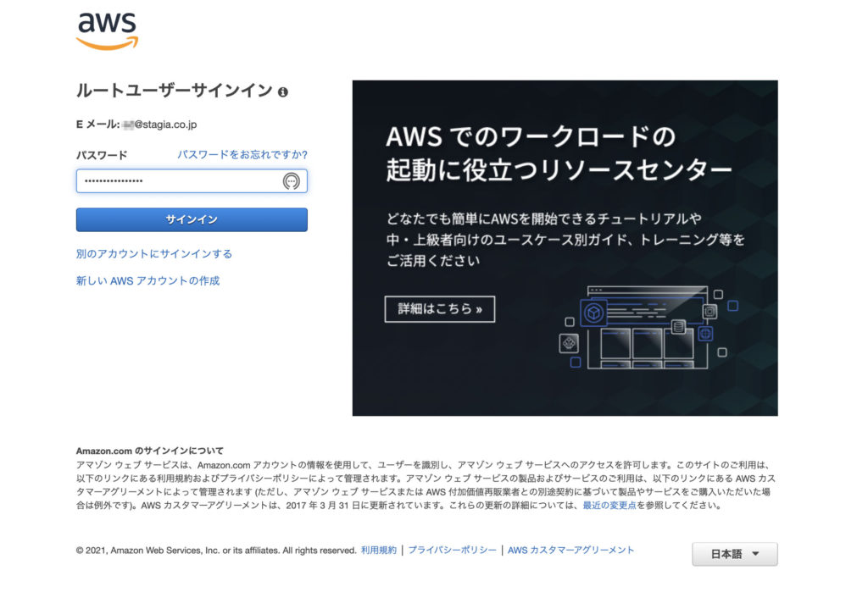This screenshot has width=868, height=598.
Task: Open 新しい AWS アカウントの作成 link
Action: (147, 280)
